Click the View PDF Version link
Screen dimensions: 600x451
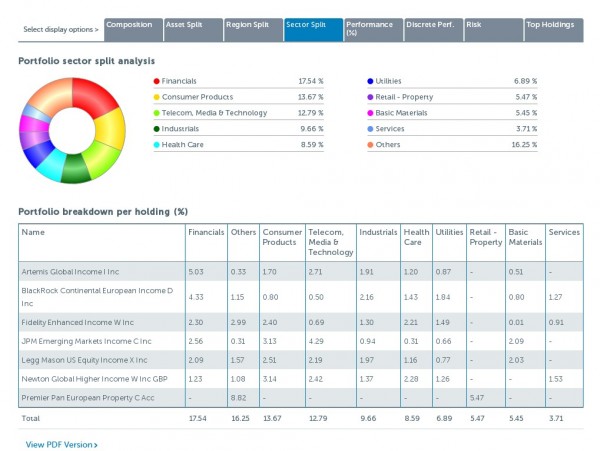click(x=62, y=444)
